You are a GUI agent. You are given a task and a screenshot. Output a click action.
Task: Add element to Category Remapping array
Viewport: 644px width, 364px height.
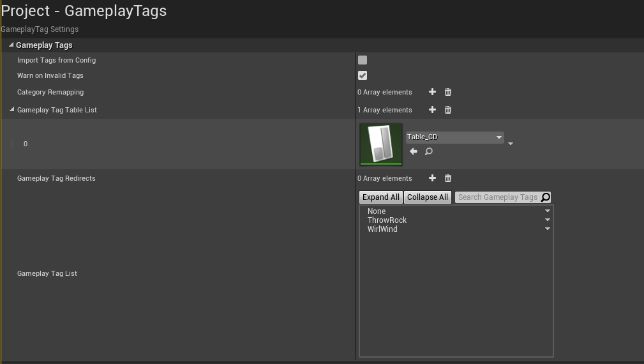pyautogui.click(x=432, y=92)
